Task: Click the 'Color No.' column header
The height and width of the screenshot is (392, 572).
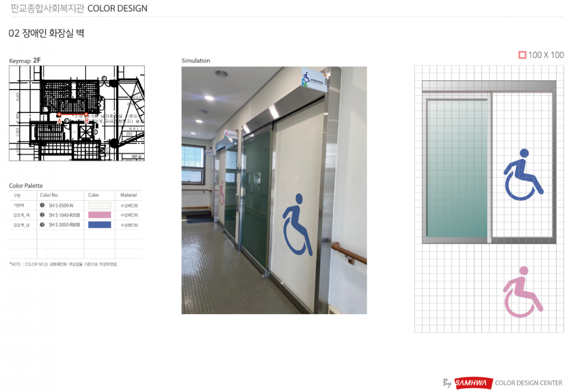Action: [49, 195]
